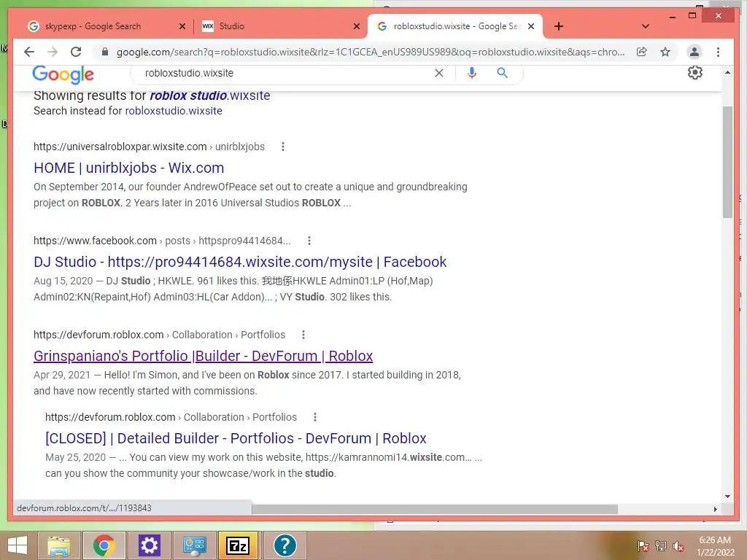Open options for Grinspaniano's Portfolio result
This screenshot has width=747, height=560.
point(303,335)
